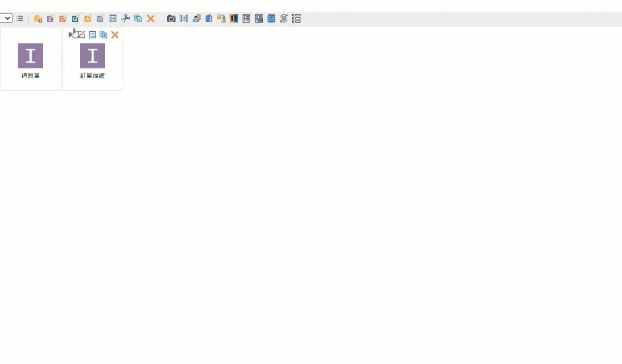Click the new orange D item icon

coord(63,18)
